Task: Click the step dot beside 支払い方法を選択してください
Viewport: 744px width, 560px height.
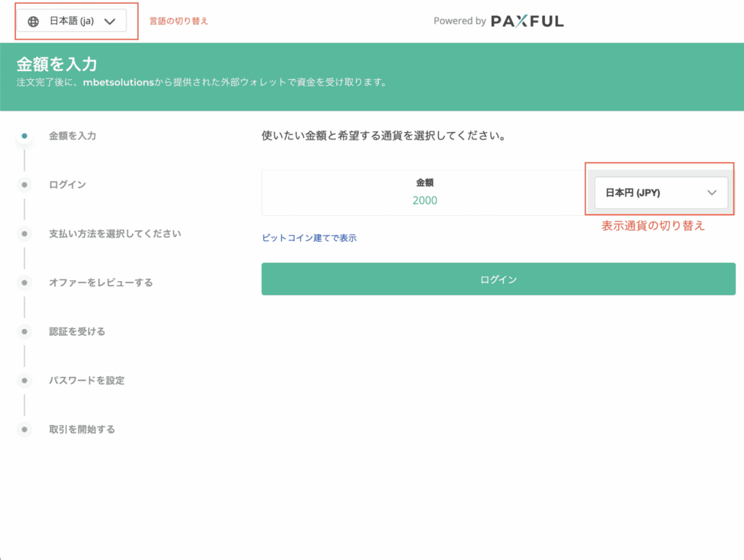Action: [25, 234]
